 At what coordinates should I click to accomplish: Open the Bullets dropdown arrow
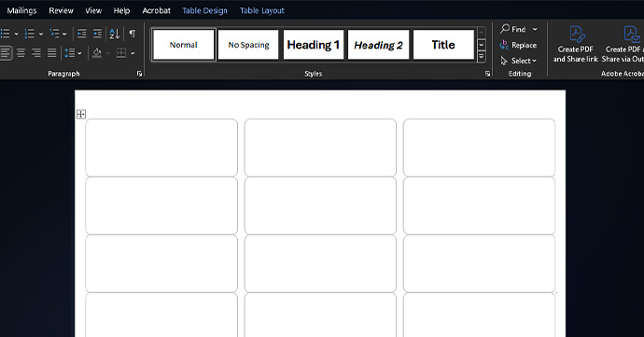pyautogui.click(x=17, y=35)
